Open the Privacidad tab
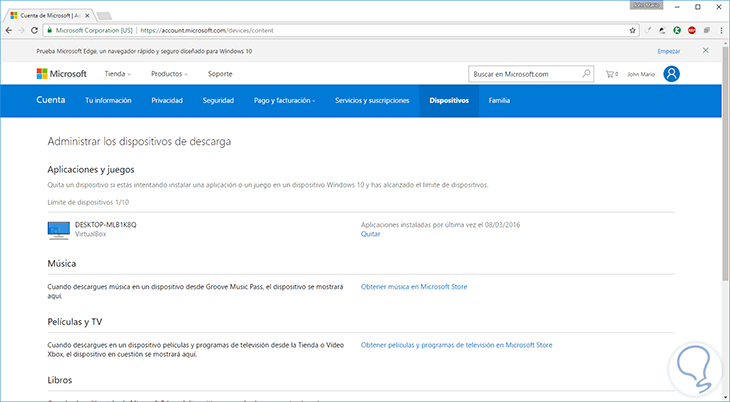 point(167,100)
